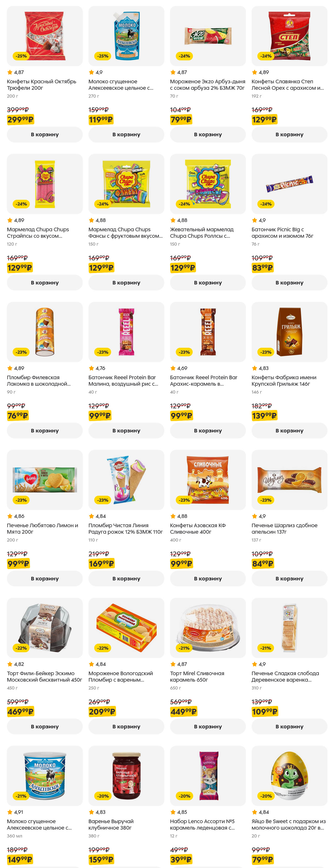Open Chupa Chups Фансы product image
This screenshot has height=868, width=332.
click(x=126, y=184)
